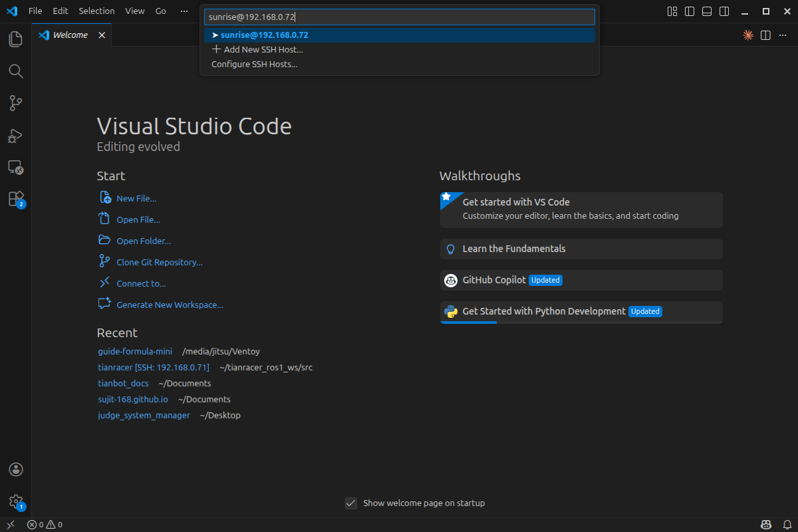Click the Accounts icon in activity bar

point(16,469)
